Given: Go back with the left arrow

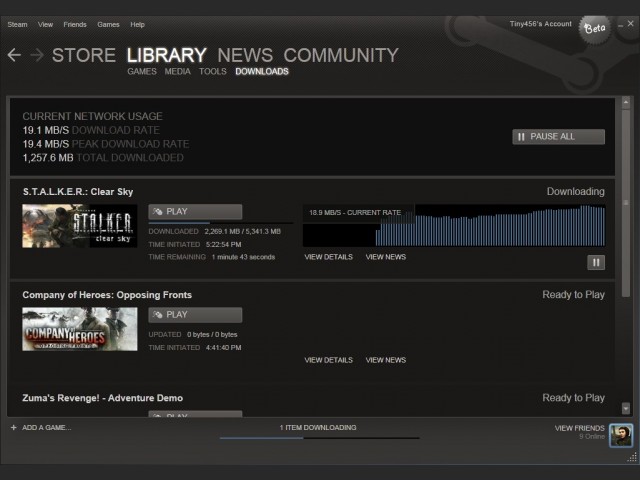Looking at the screenshot, I should click(14, 55).
